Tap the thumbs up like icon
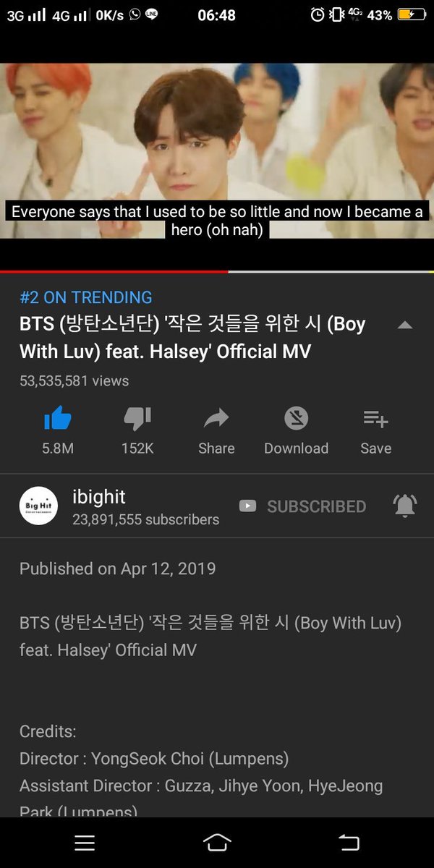Viewport: 434px width, 868px height. [x=58, y=418]
